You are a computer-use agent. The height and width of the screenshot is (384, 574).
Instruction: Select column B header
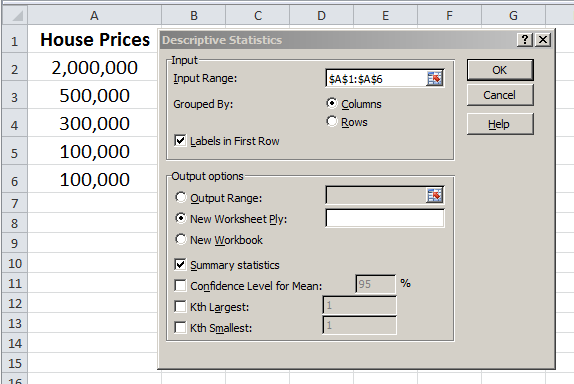194,16
